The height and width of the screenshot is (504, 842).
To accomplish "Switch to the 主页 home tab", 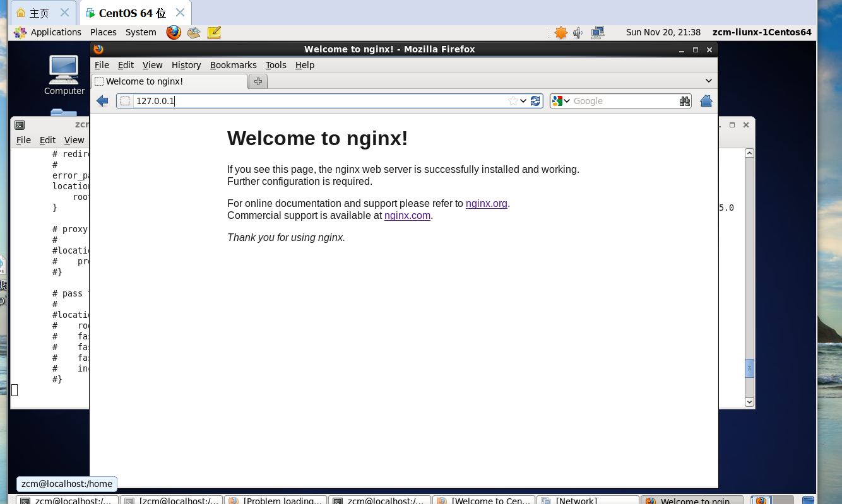I will pos(43,13).
